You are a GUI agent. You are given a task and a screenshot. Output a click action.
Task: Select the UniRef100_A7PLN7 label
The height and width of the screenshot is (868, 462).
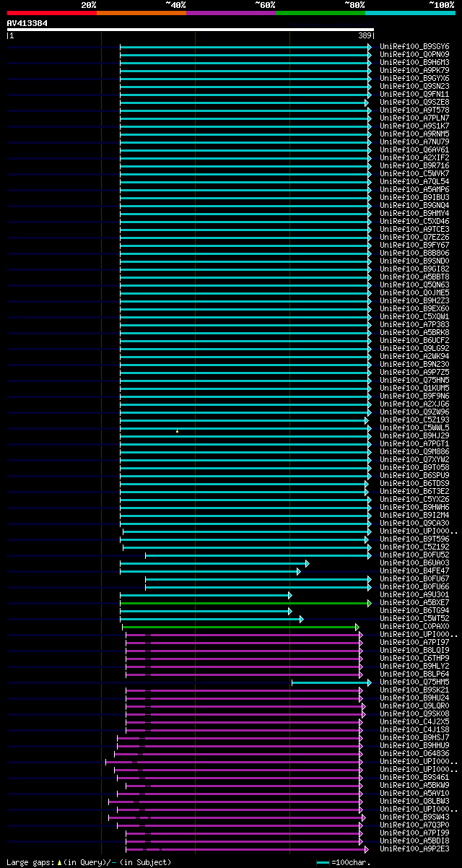tap(414, 118)
